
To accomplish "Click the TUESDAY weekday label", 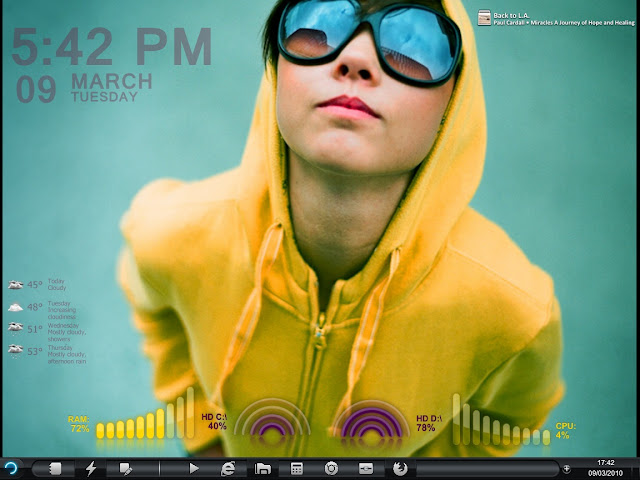I will point(104,97).
